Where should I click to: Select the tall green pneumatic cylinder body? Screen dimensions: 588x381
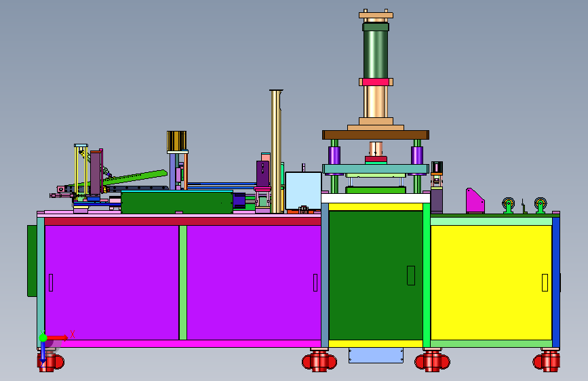click(376, 54)
